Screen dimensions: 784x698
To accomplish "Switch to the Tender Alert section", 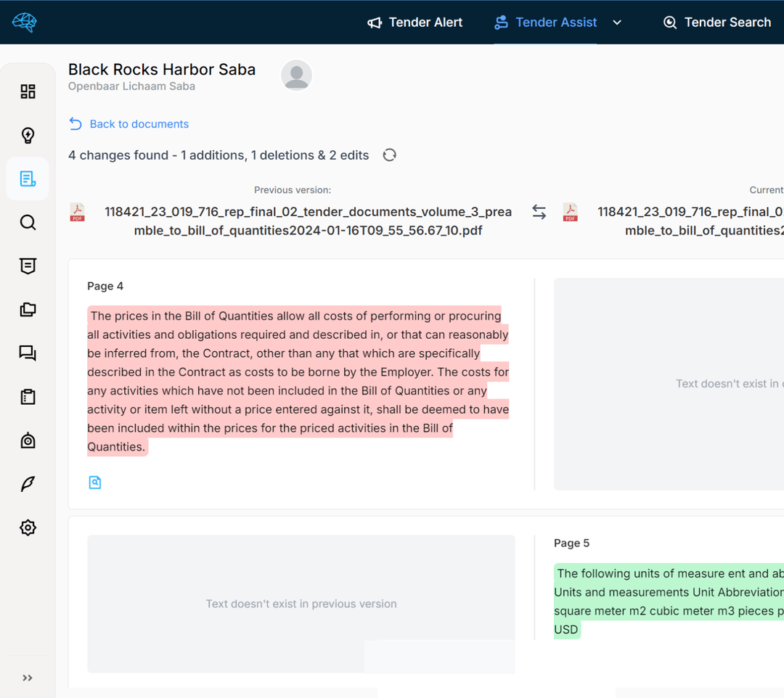I will [x=415, y=22].
